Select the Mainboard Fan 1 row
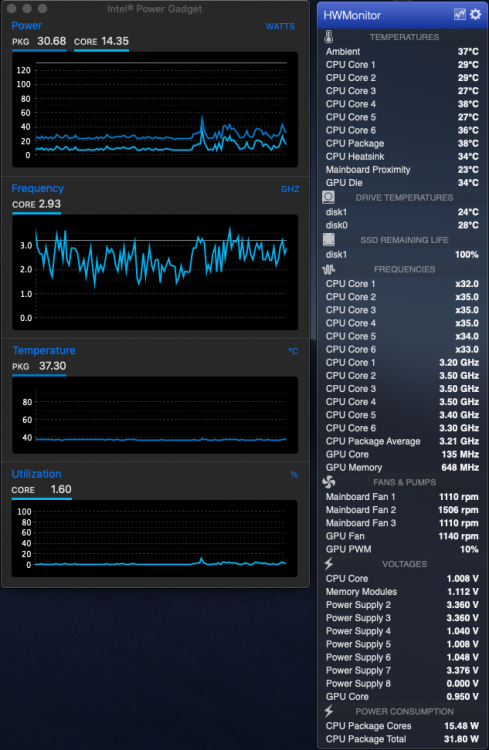This screenshot has height=750, width=489. point(402,497)
